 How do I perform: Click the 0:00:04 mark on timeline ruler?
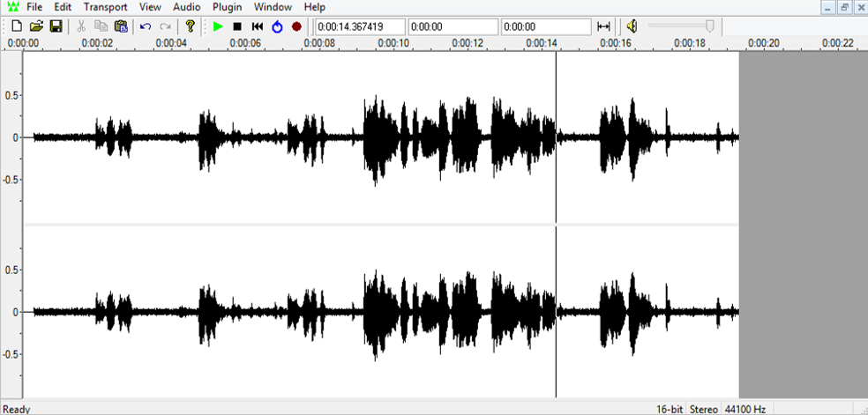tap(171, 43)
